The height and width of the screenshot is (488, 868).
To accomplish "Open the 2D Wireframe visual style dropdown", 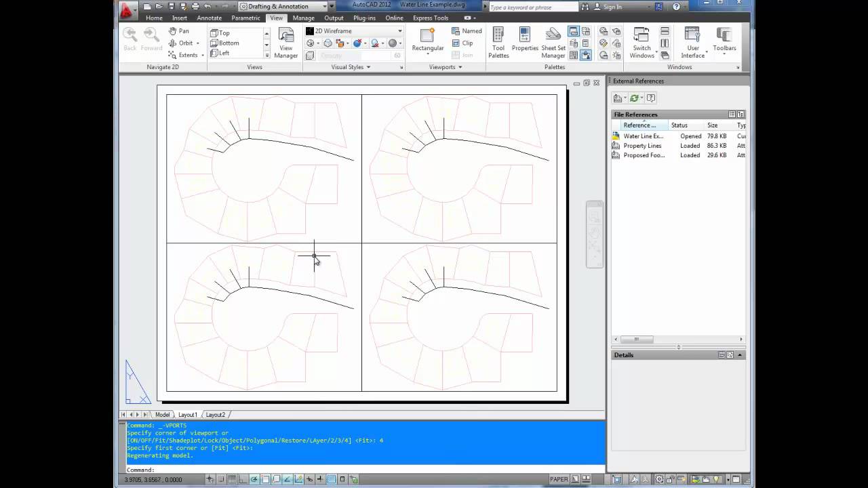I will click(x=353, y=31).
